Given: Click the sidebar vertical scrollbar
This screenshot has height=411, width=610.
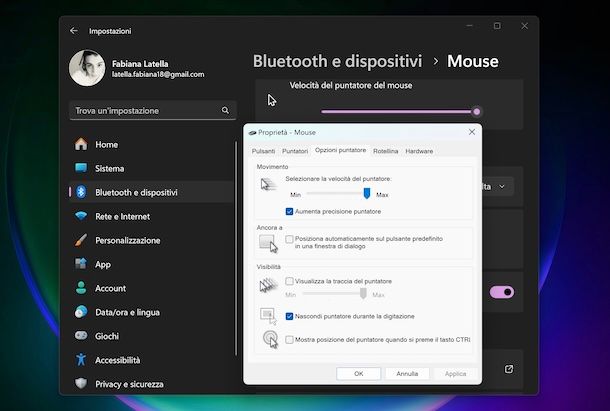Looking at the screenshot, I should [236, 248].
